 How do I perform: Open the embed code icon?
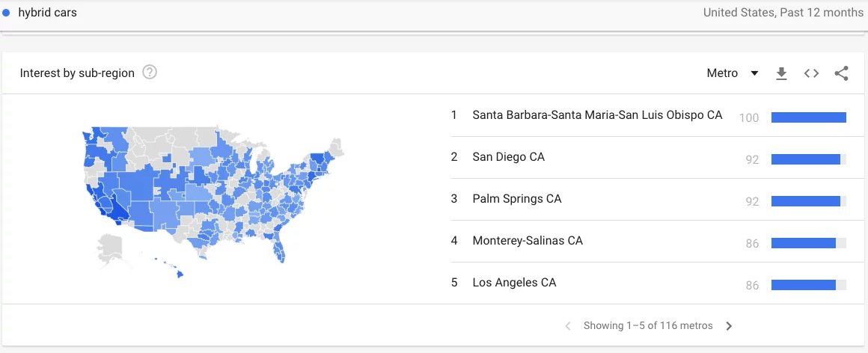(811, 73)
